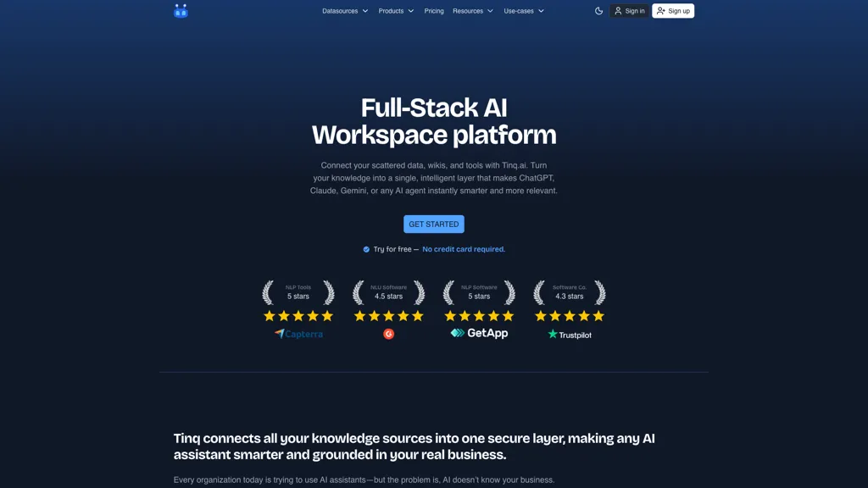Screen dimensions: 868x488
Task: Click the star rating above Capterra
Action: point(298,316)
